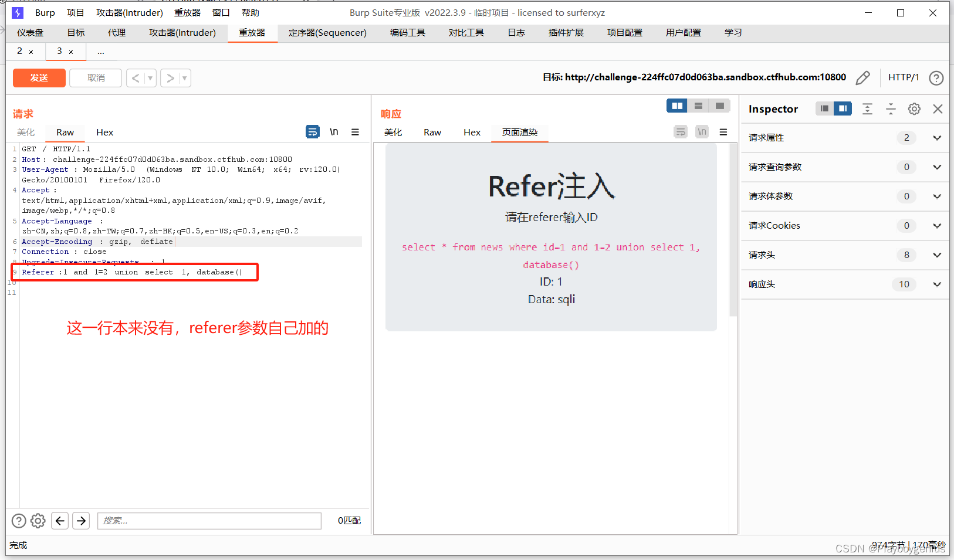
Task: Click the pencil icon to edit target
Action: 863,78
